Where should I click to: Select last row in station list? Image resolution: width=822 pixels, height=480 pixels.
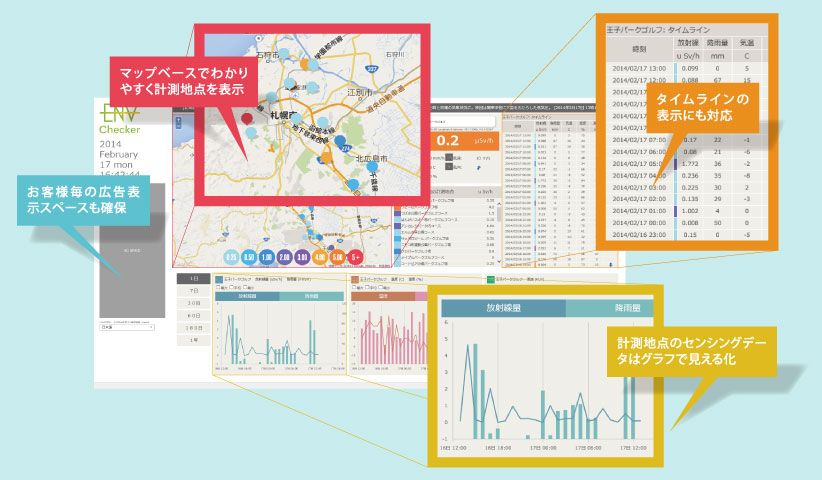pos(445,264)
